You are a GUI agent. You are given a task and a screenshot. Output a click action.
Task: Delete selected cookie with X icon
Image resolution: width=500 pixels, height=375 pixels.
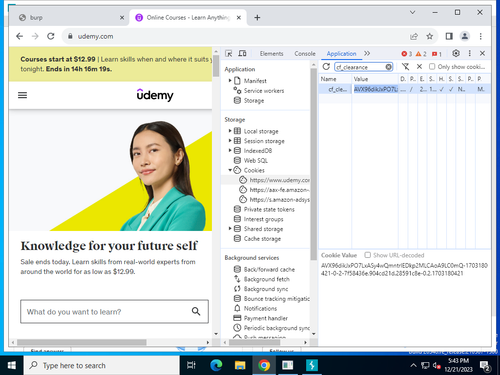419,67
